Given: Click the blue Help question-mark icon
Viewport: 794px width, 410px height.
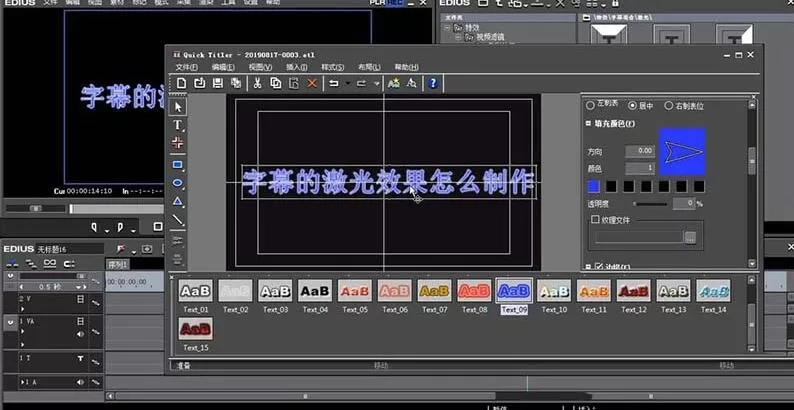Looking at the screenshot, I should 432,84.
